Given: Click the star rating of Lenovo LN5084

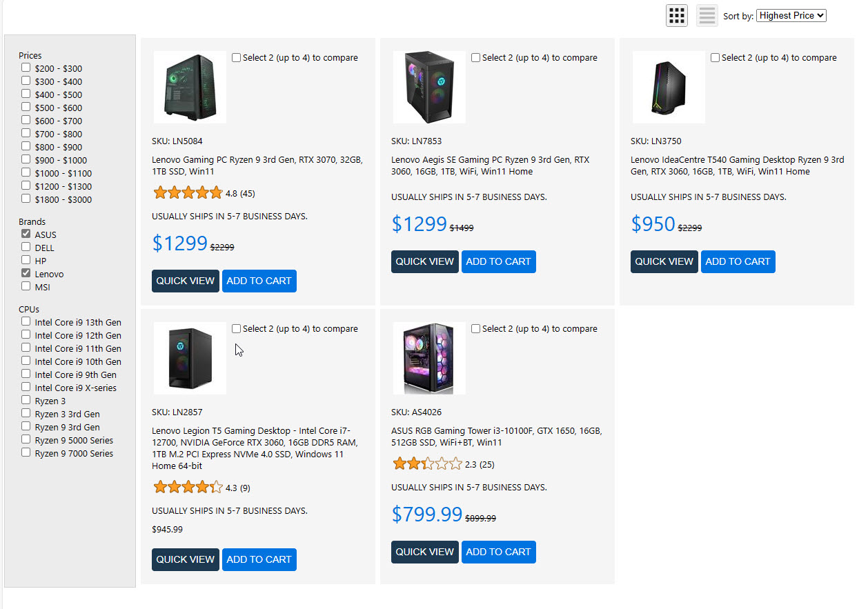Looking at the screenshot, I should tap(188, 193).
